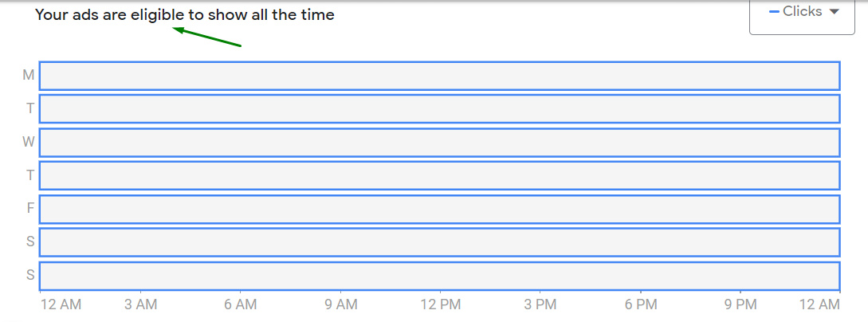Select the Wednesday ad schedule bar
Image resolution: width=868 pixels, height=322 pixels.
439,143
